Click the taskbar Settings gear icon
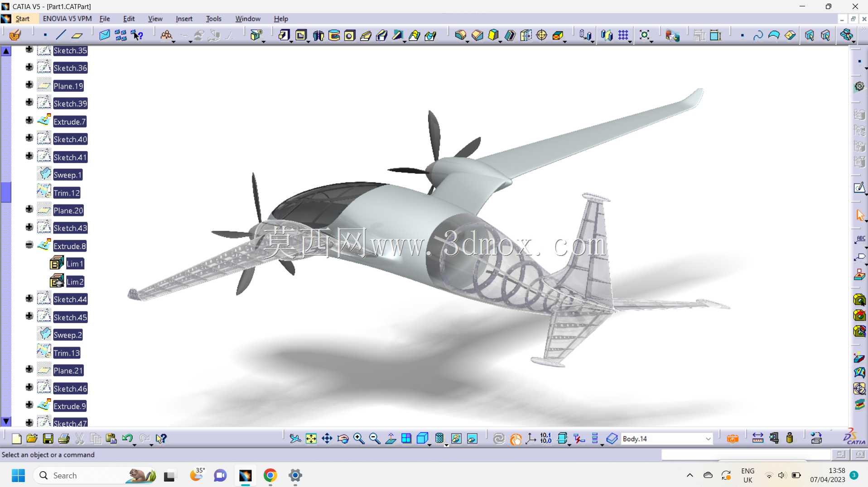868x487 pixels. coord(295,475)
